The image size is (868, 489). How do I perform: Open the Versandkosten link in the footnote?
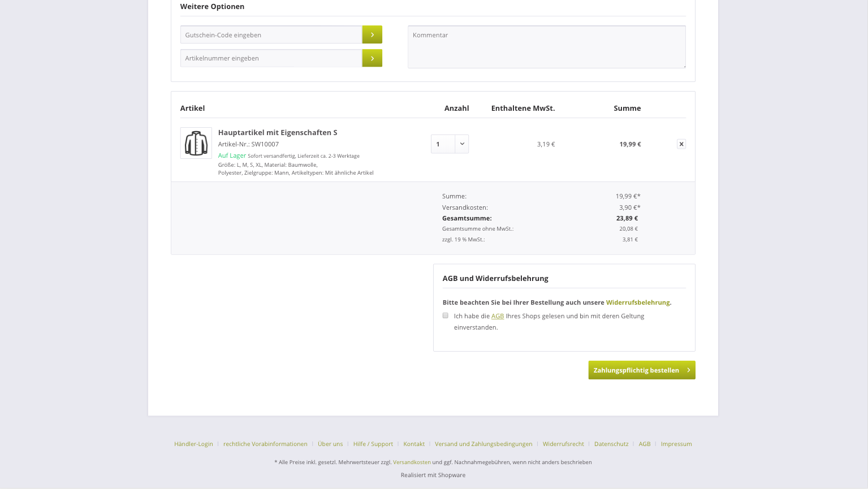412,462
